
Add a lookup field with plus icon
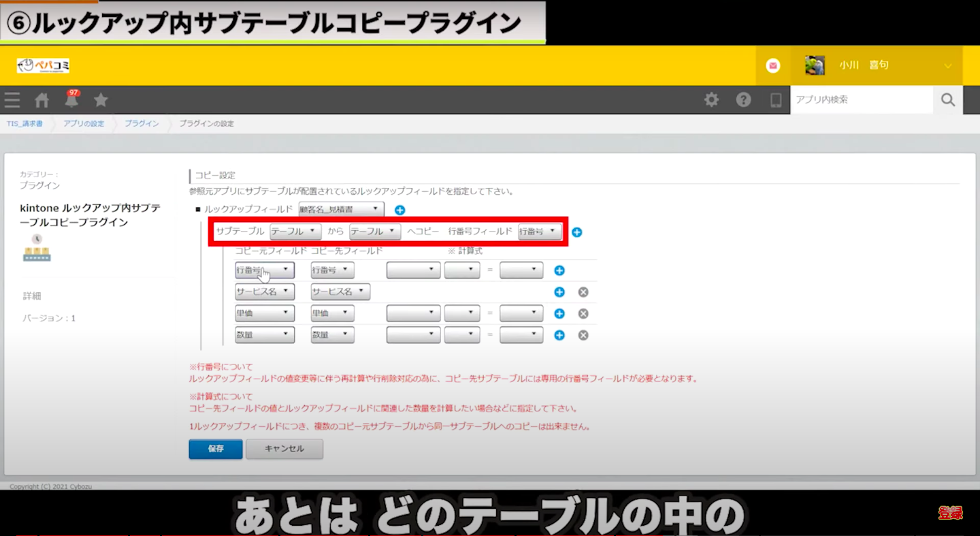point(400,210)
